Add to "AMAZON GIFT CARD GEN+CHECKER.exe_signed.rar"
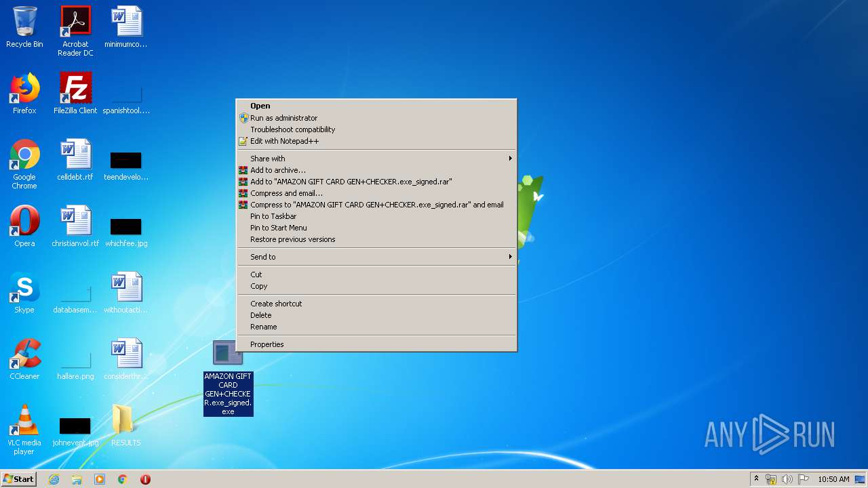The width and height of the screenshot is (868, 488). tap(376, 182)
